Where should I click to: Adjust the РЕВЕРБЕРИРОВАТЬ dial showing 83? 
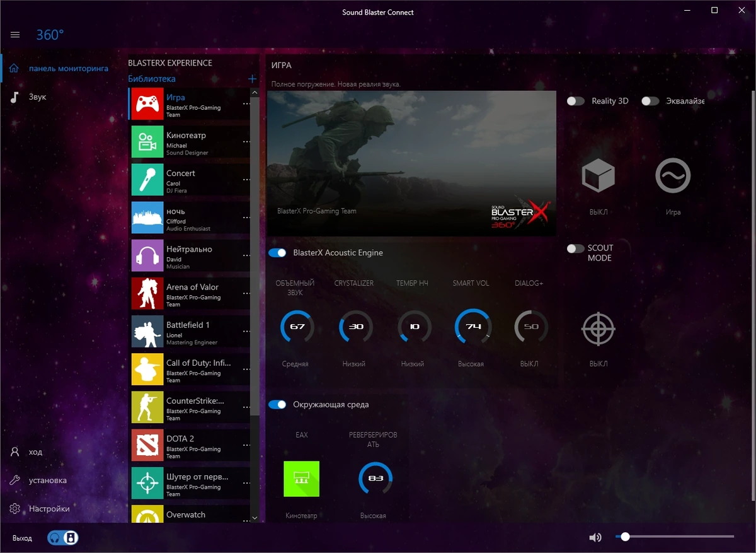[x=375, y=479]
